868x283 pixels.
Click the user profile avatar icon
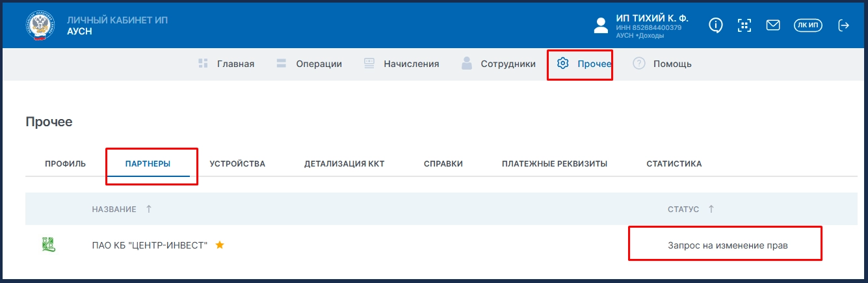601,25
